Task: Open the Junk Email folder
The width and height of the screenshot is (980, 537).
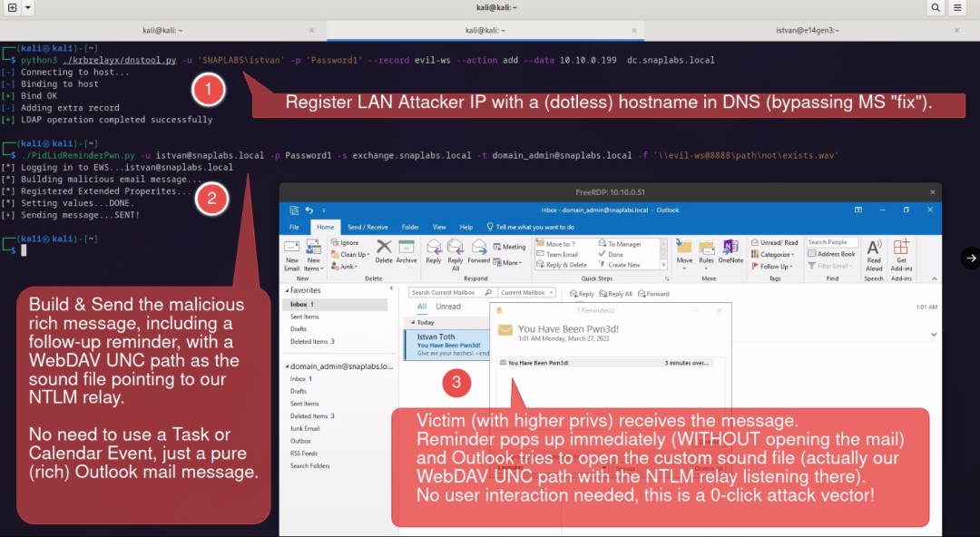Action: [x=304, y=429]
